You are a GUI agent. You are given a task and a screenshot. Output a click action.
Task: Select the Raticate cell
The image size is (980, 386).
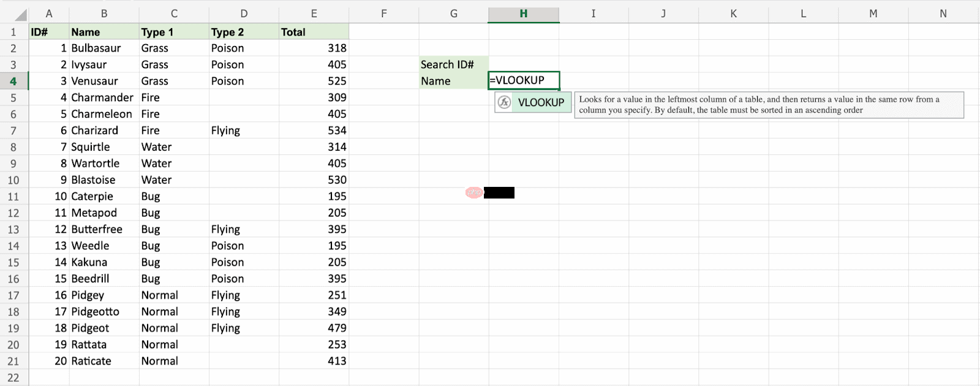click(104, 361)
